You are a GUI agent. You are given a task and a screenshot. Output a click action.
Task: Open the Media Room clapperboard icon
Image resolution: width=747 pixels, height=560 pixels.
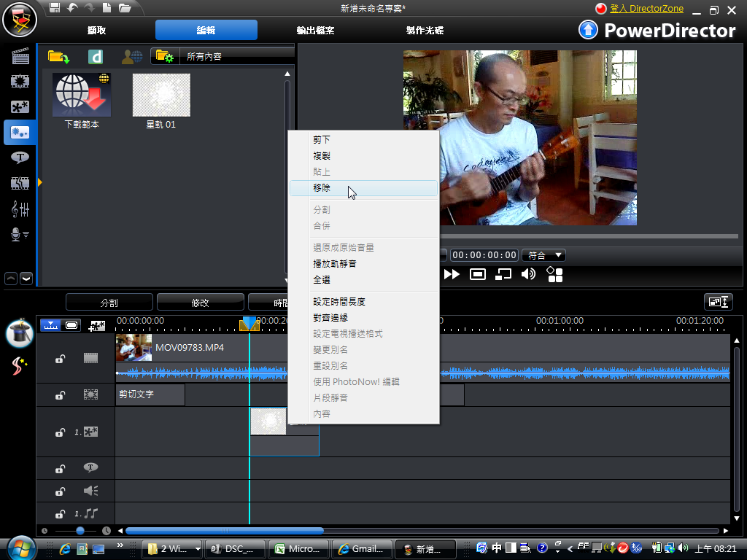(x=20, y=56)
